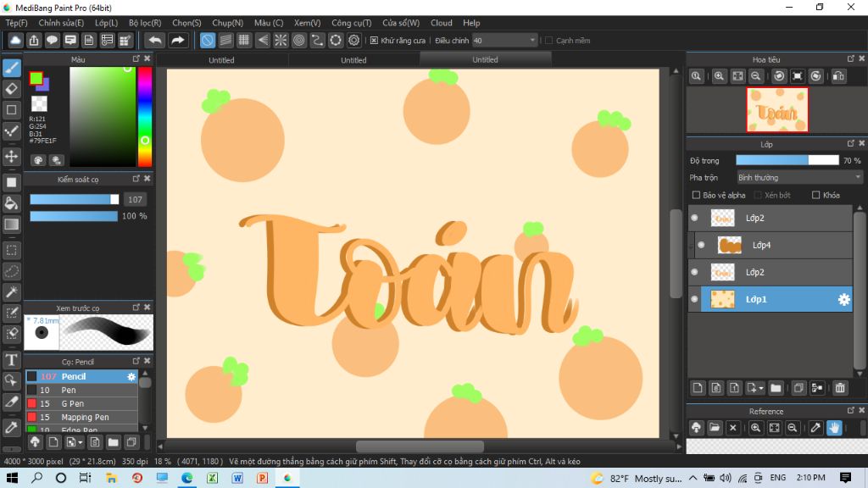The image size is (868, 488).
Task: Select the Text tool
Action: [12, 360]
